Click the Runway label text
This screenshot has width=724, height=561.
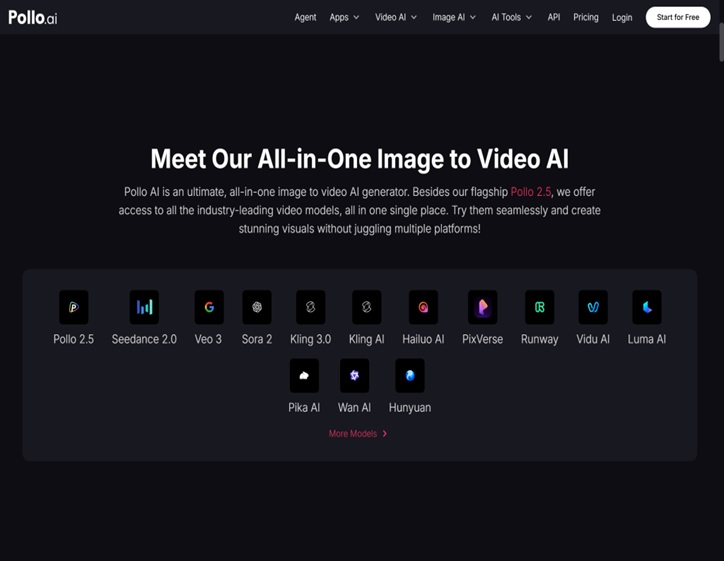(x=539, y=339)
